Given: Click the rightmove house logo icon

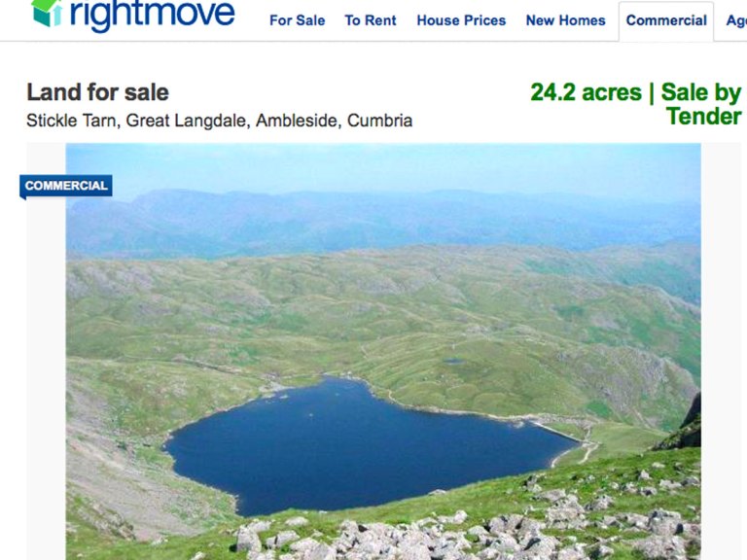Looking at the screenshot, I should coord(47,13).
